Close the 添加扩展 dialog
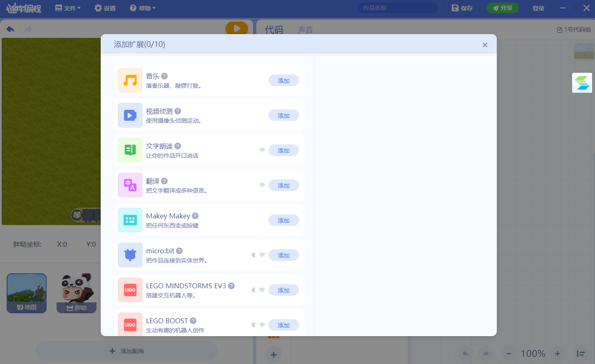This screenshot has height=364, width=595. click(x=485, y=45)
